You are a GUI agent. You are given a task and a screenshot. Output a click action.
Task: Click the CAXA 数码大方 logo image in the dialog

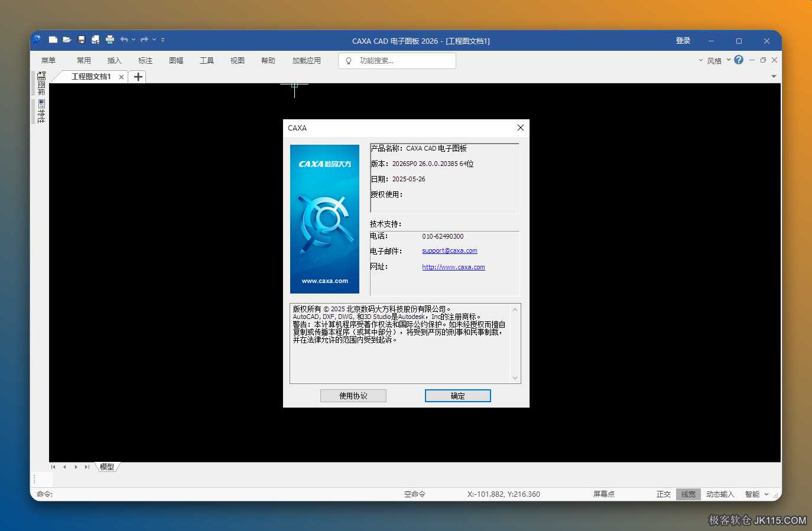(x=324, y=219)
